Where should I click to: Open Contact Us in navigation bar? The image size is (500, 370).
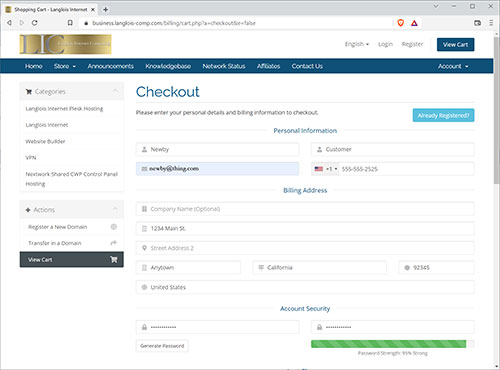tap(307, 66)
